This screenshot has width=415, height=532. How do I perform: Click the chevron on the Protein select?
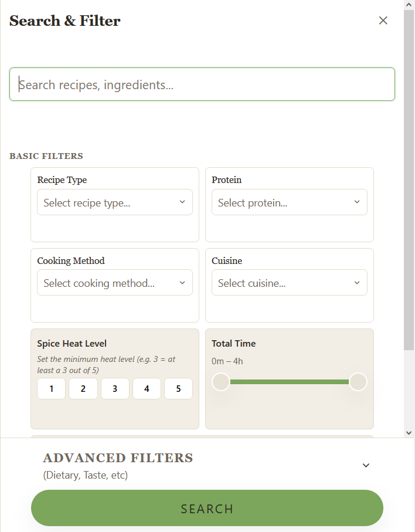coord(356,202)
